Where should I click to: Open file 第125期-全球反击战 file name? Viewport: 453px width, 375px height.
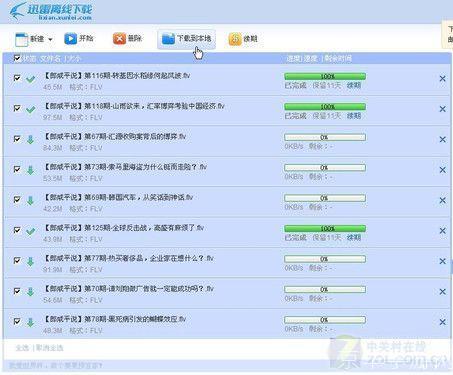pos(124,228)
